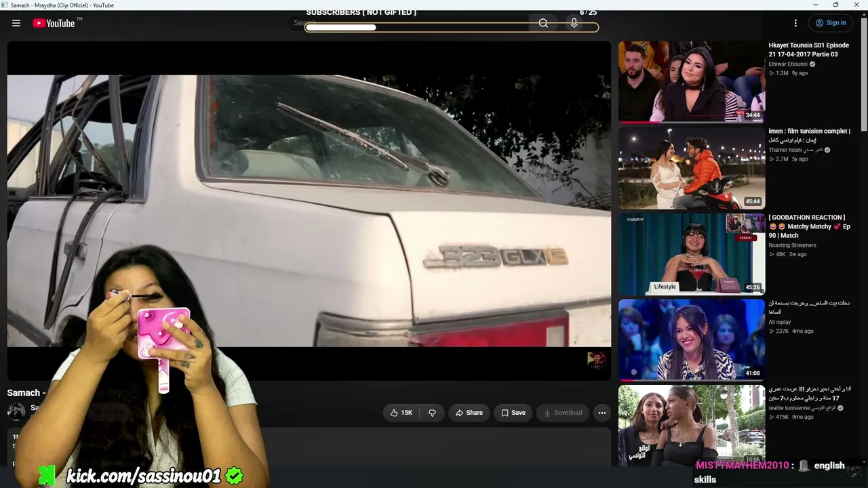
Task: Open more actions under the video
Action: pos(601,413)
